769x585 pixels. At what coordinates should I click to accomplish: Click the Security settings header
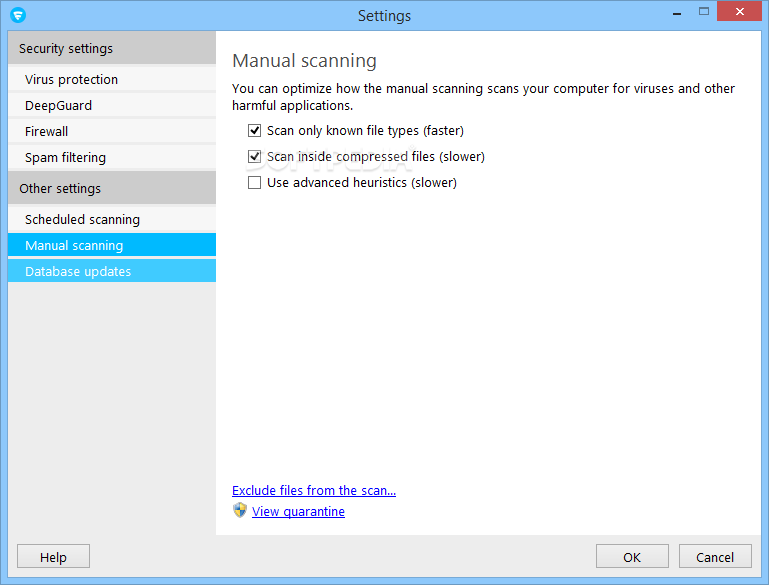(x=112, y=48)
